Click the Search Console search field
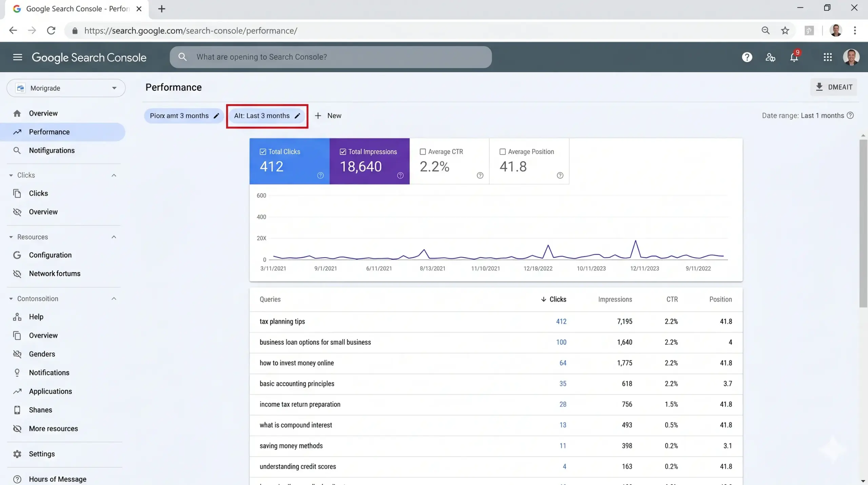868x485 pixels. (x=331, y=57)
